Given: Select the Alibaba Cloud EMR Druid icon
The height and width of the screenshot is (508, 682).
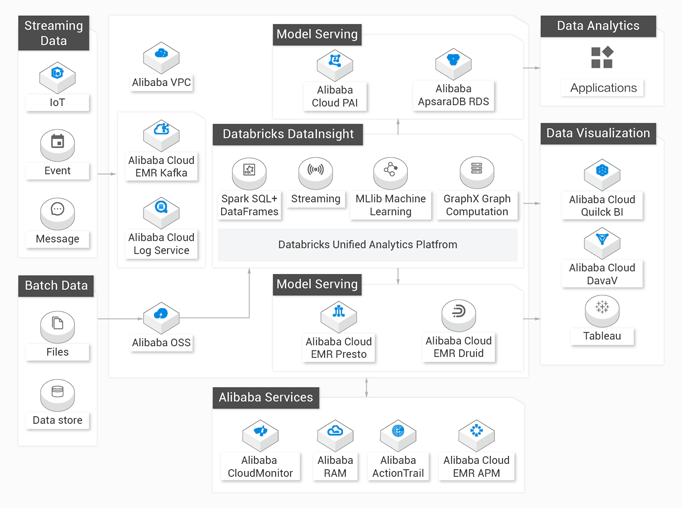Looking at the screenshot, I should point(459,315).
